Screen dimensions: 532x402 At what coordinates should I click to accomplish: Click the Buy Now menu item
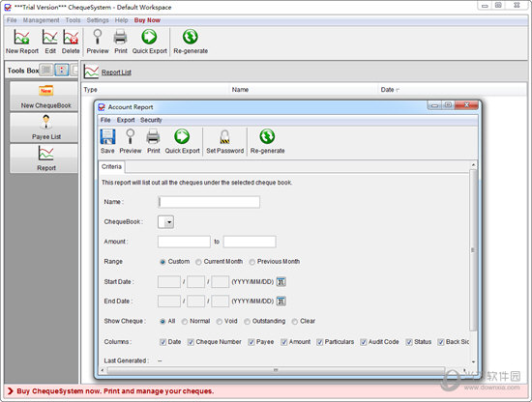pos(147,20)
